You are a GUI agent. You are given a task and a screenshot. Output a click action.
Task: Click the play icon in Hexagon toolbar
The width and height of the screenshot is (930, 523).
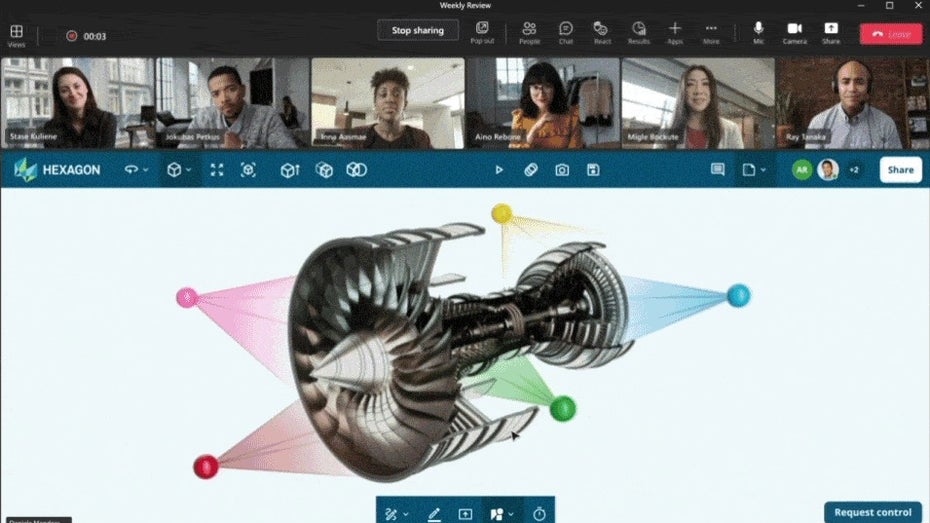coord(499,170)
